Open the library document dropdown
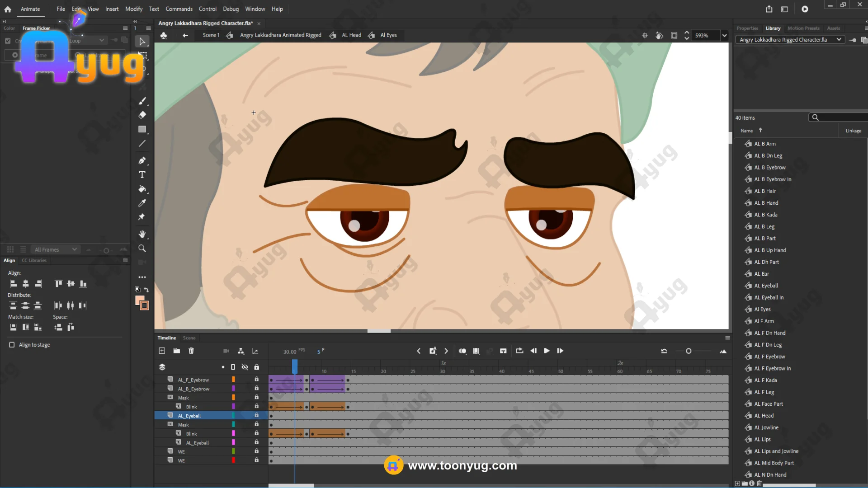The width and height of the screenshot is (868, 488). (839, 40)
